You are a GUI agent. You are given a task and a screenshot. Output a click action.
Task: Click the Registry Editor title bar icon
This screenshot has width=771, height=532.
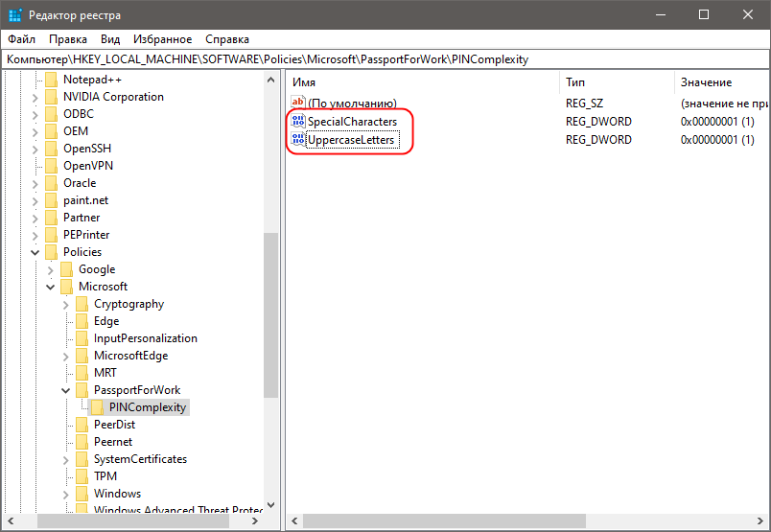point(15,15)
